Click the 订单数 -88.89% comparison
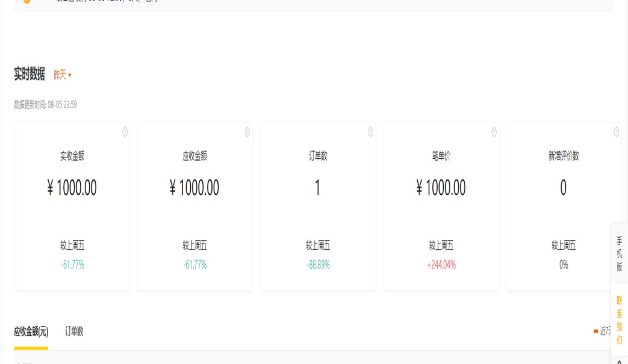628x364 pixels. pyautogui.click(x=318, y=265)
